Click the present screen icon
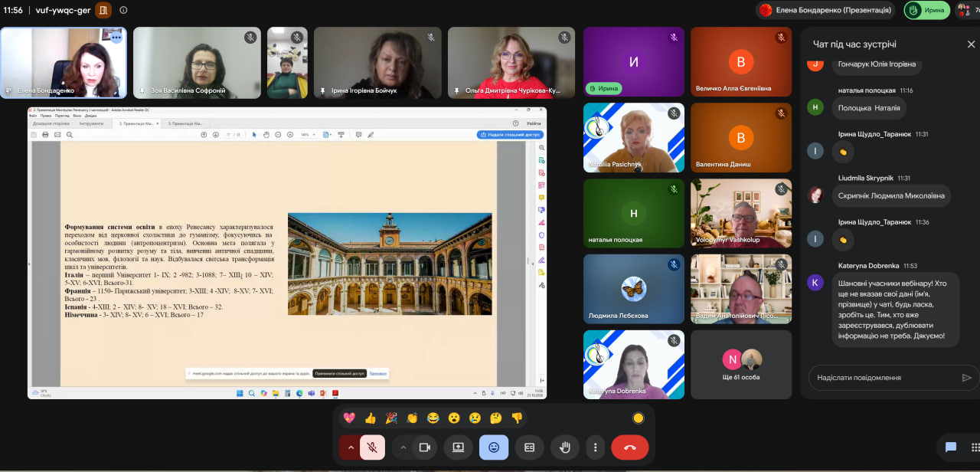Image resolution: width=980 pixels, height=472 pixels. [x=458, y=447]
